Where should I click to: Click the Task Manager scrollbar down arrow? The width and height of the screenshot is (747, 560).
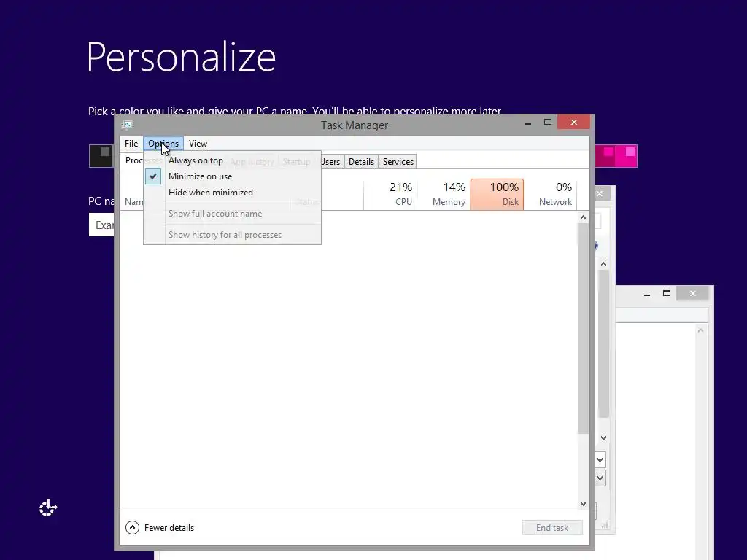click(583, 503)
